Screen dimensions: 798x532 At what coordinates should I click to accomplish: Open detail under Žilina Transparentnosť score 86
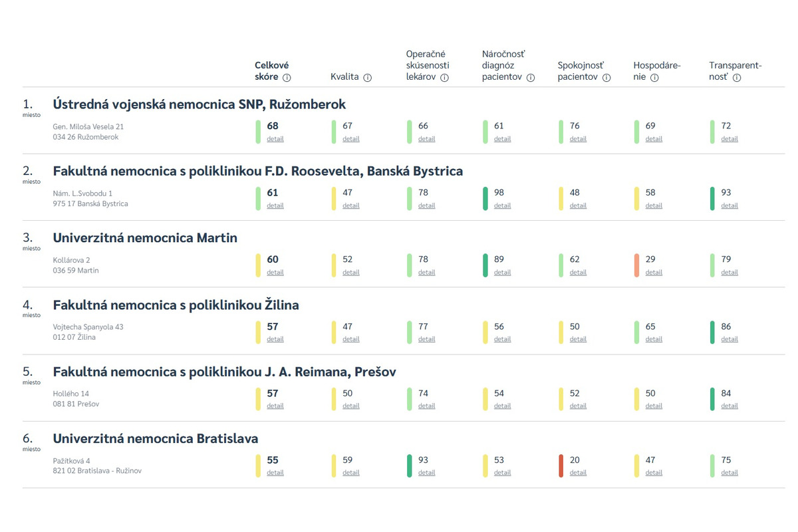tap(730, 339)
